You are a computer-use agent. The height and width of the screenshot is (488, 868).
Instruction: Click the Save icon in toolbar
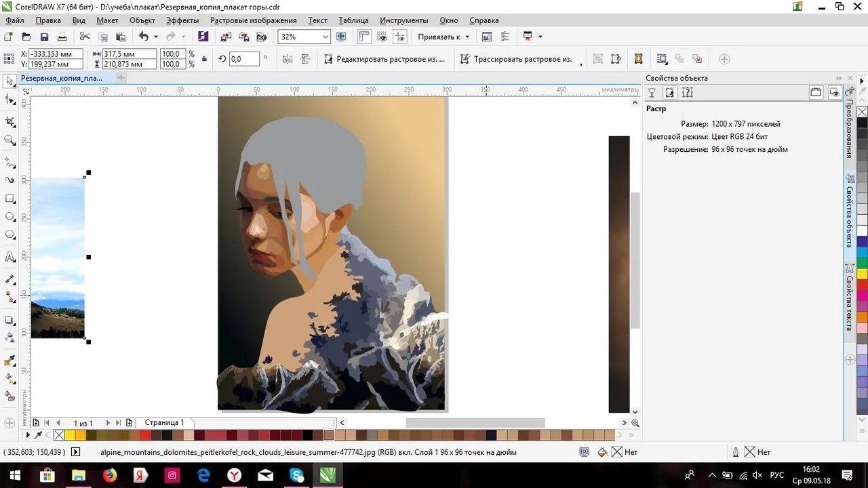click(44, 37)
